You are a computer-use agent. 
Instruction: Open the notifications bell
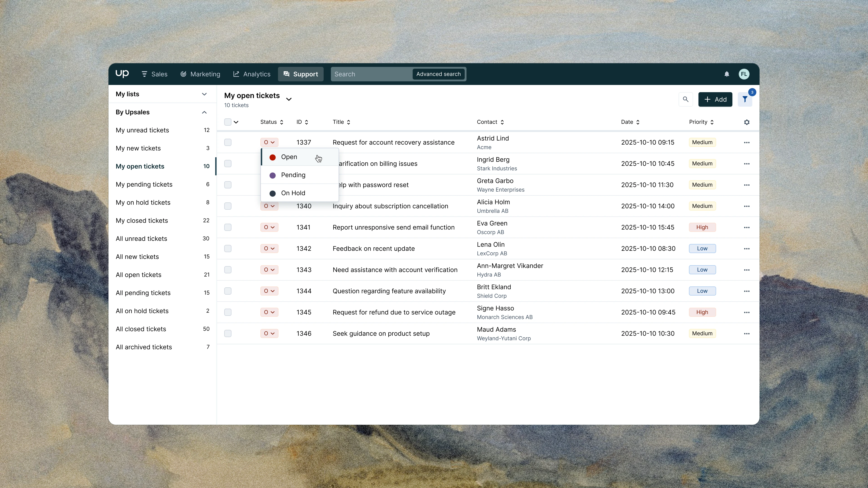point(727,74)
